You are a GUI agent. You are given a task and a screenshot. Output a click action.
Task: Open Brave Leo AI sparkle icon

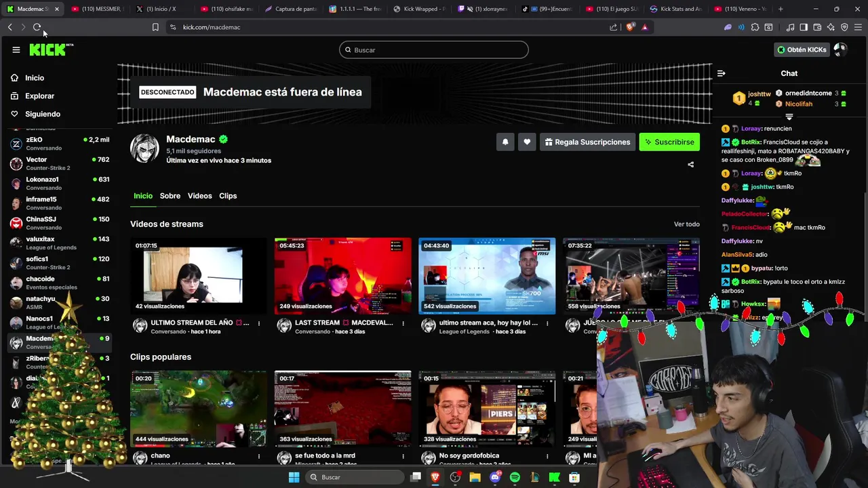click(831, 27)
